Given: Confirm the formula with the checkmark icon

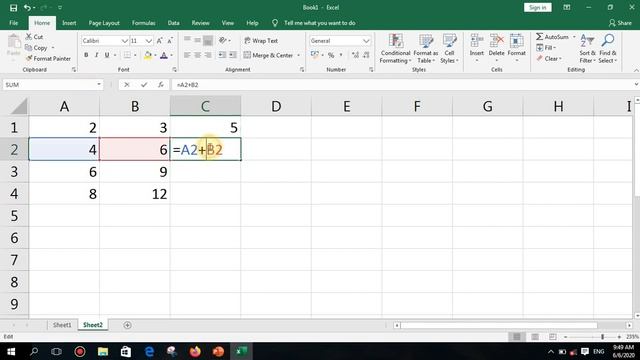Looking at the screenshot, I should (144, 84).
